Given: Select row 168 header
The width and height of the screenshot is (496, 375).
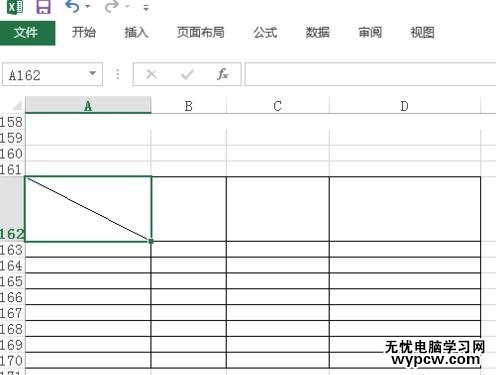Looking at the screenshot, I should (12, 329).
